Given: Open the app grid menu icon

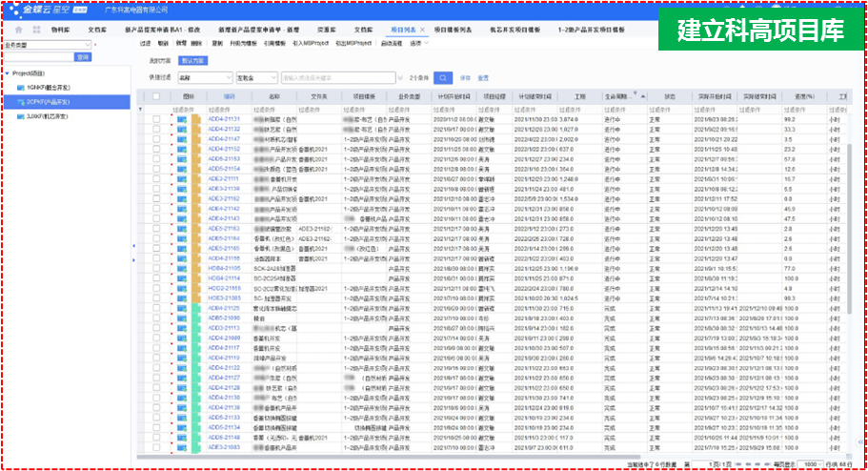Looking at the screenshot, I should point(36,30).
